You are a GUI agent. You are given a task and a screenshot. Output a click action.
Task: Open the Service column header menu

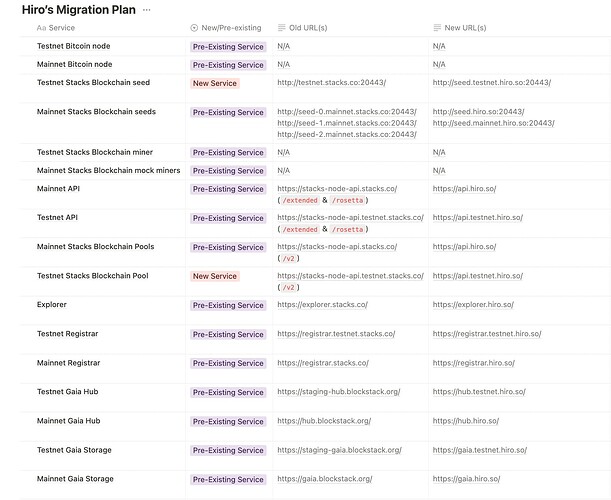click(x=61, y=28)
